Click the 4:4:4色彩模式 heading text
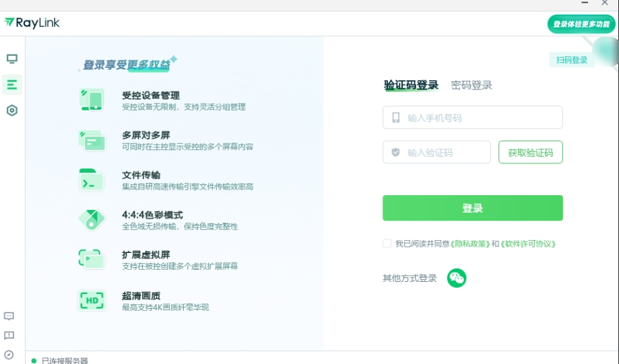The width and height of the screenshot is (619, 364). (x=152, y=215)
